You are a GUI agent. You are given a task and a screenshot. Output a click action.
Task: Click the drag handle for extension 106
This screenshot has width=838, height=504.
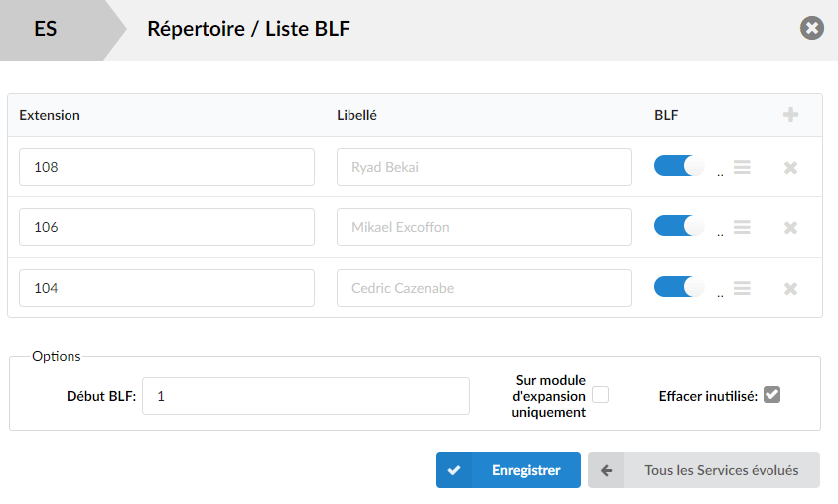[x=742, y=227]
